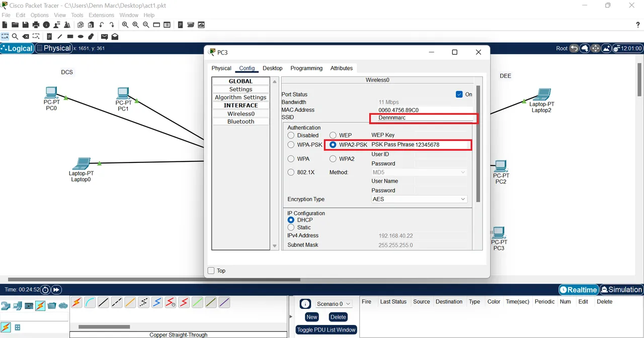Uncheck the Port Status On checkbox
Image resolution: width=644 pixels, height=338 pixels.
(459, 94)
